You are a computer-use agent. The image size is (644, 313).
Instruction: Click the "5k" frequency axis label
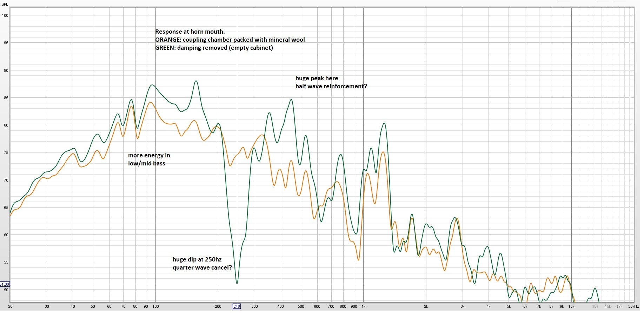[509, 306]
